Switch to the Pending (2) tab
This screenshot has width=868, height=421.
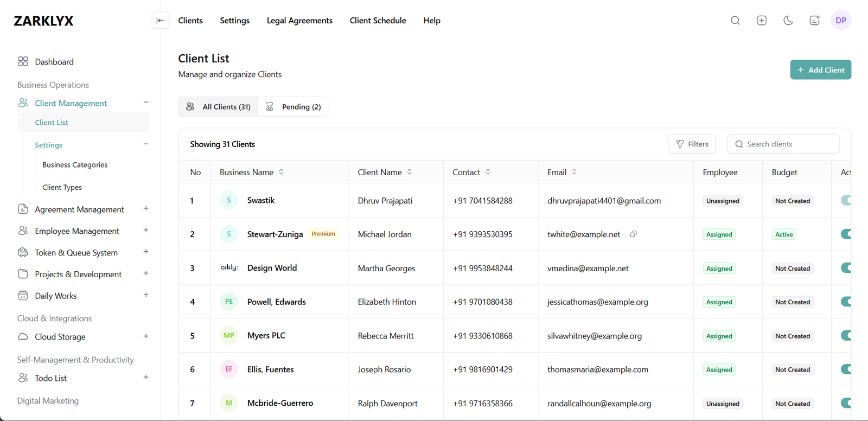(293, 107)
